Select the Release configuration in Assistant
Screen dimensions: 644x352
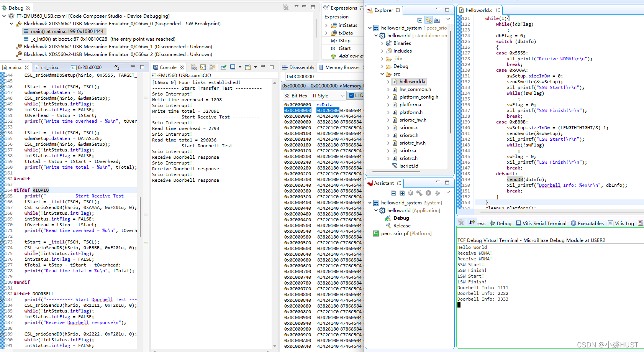click(x=398, y=226)
